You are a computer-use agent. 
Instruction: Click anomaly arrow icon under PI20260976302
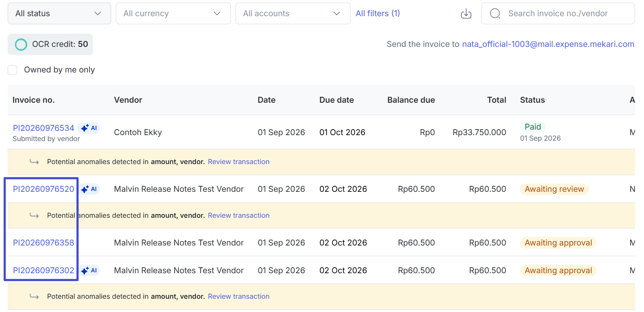click(x=34, y=297)
